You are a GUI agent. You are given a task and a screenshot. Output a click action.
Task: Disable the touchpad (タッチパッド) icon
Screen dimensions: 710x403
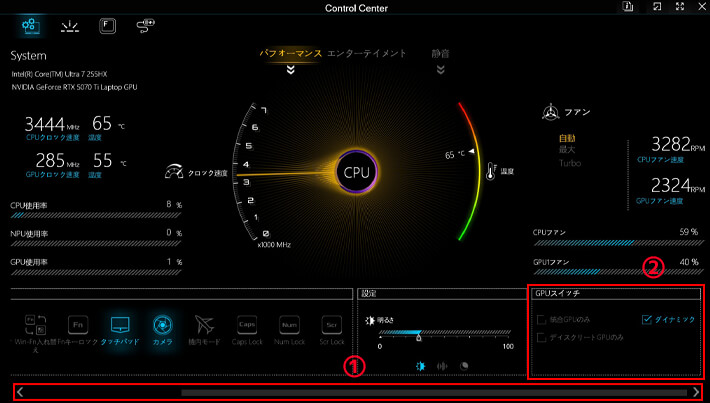(x=120, y=324)
